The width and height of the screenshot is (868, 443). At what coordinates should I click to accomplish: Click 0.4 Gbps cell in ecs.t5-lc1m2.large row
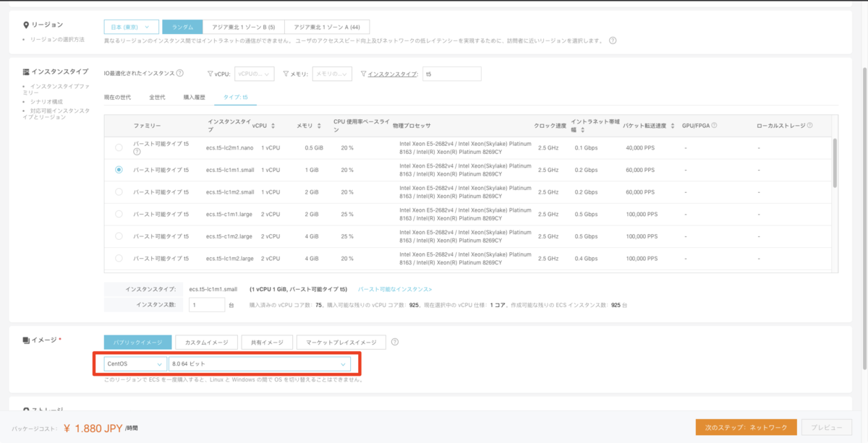(x=586, y=258)
